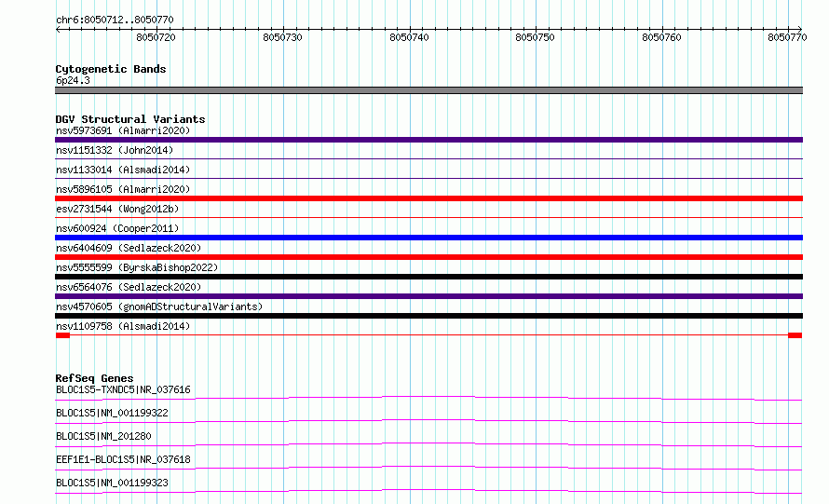Click the black nsv4570605 variant bar
Image resolution: width=829 pixels, height=504 pixels.
coord(428,316)
